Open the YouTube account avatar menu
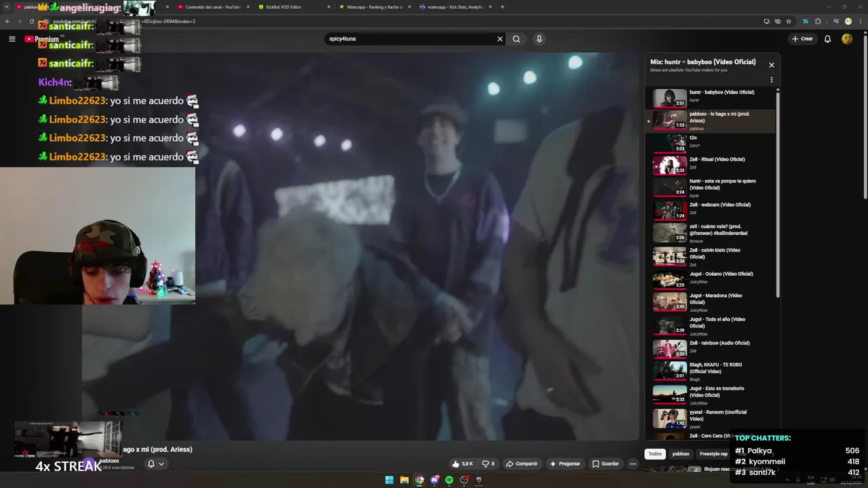Screen dimensions: 868x488 click(847, 39)
